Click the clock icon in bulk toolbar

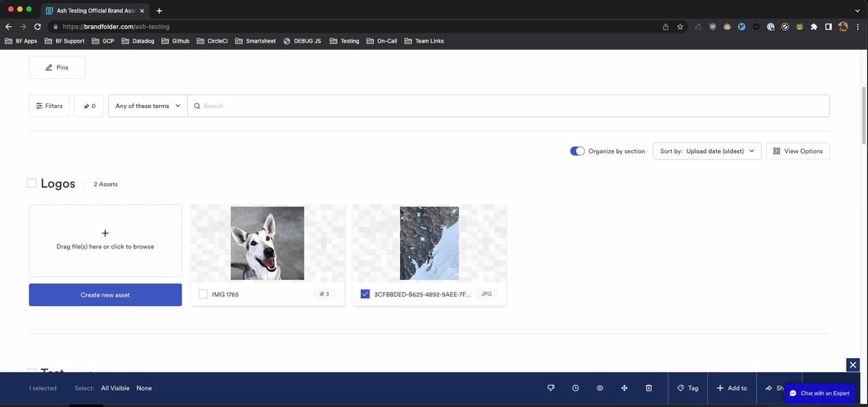(x=575, y=388)
